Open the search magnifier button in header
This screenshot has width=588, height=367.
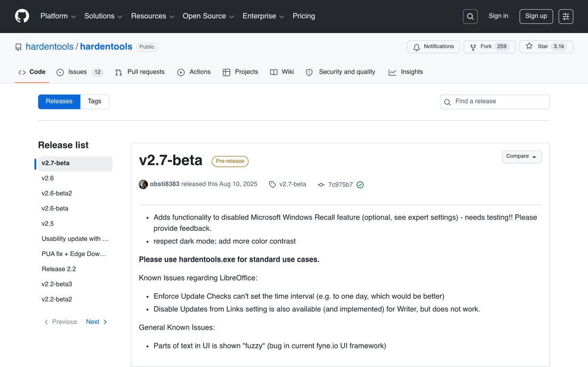pos(470,17)
